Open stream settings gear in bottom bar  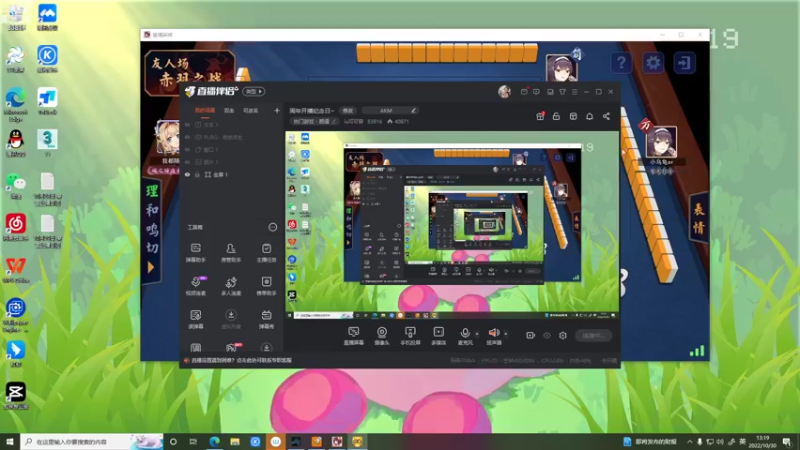tap(563, 335)
